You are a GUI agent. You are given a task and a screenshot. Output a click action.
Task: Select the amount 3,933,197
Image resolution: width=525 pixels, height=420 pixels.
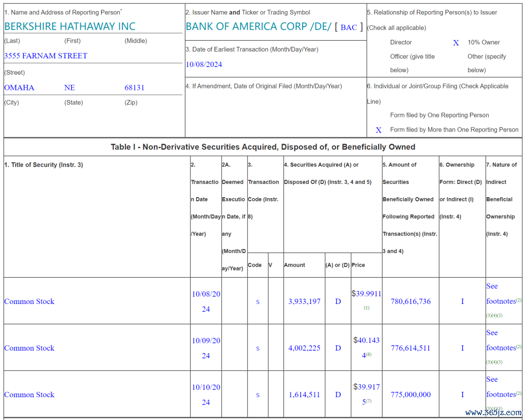coord(304,302)
